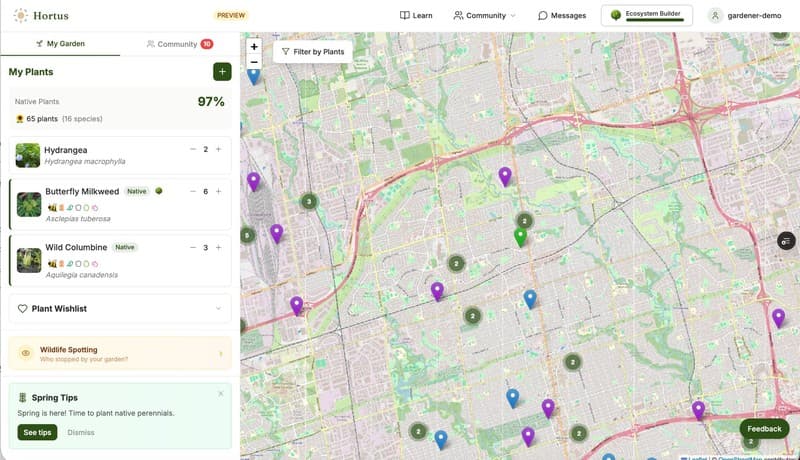Switch to the Community tab in the sidebar
The width and height of the screenshot is (800, 460).
[180, 44]
